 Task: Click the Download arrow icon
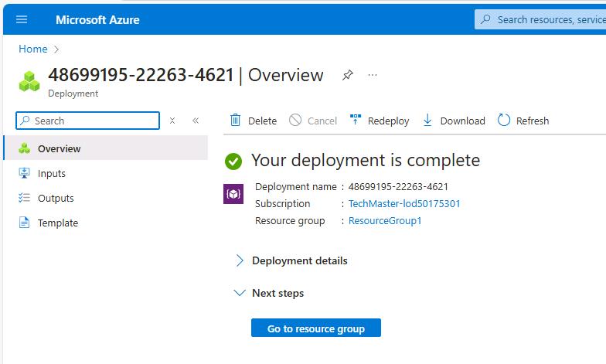(x=427, y=121)
